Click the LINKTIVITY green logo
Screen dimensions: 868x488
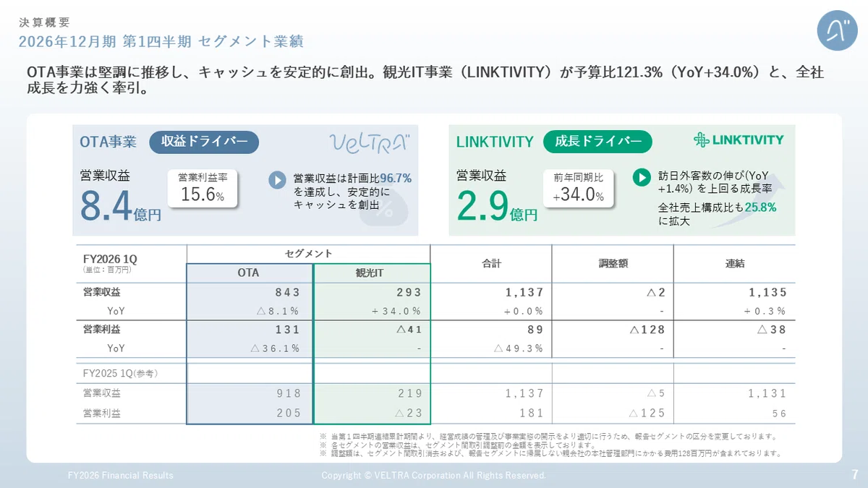739,140
